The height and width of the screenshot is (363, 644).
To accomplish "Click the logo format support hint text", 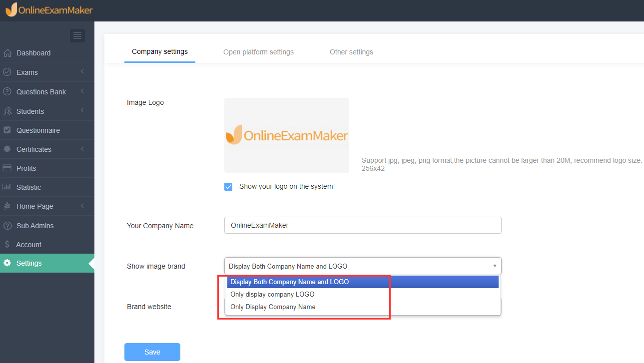I will tap(502, 164).
